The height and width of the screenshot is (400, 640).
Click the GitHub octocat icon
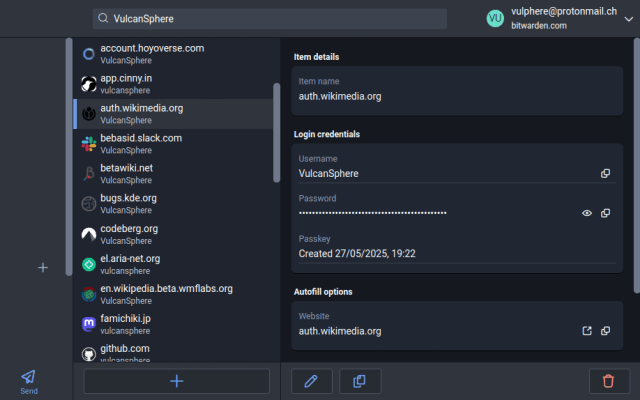89,354
